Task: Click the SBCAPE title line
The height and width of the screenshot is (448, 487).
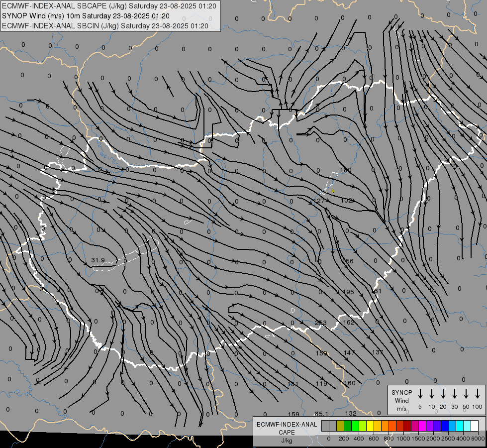Action: click(x=109, y=6)
